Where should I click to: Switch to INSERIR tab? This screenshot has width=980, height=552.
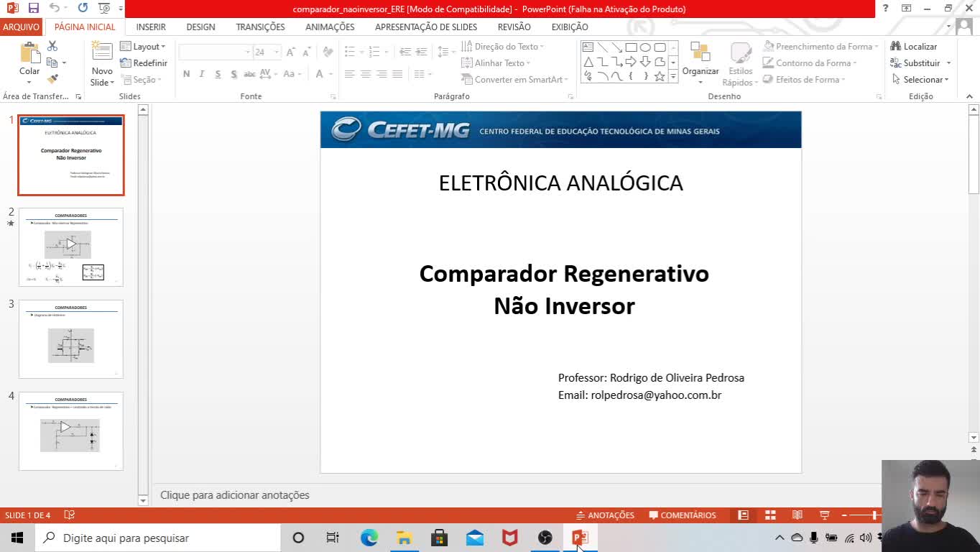pyautogui.click(x=151, y=27)
